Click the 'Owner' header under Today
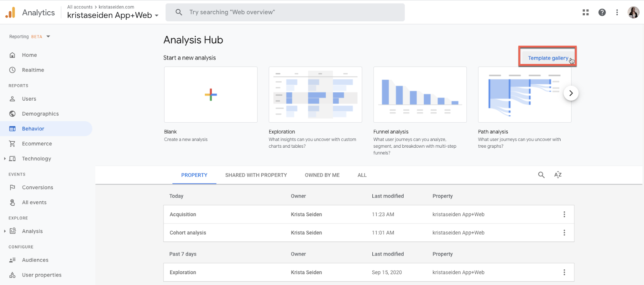This screenshot has width=644, height=285. (298, 196)
